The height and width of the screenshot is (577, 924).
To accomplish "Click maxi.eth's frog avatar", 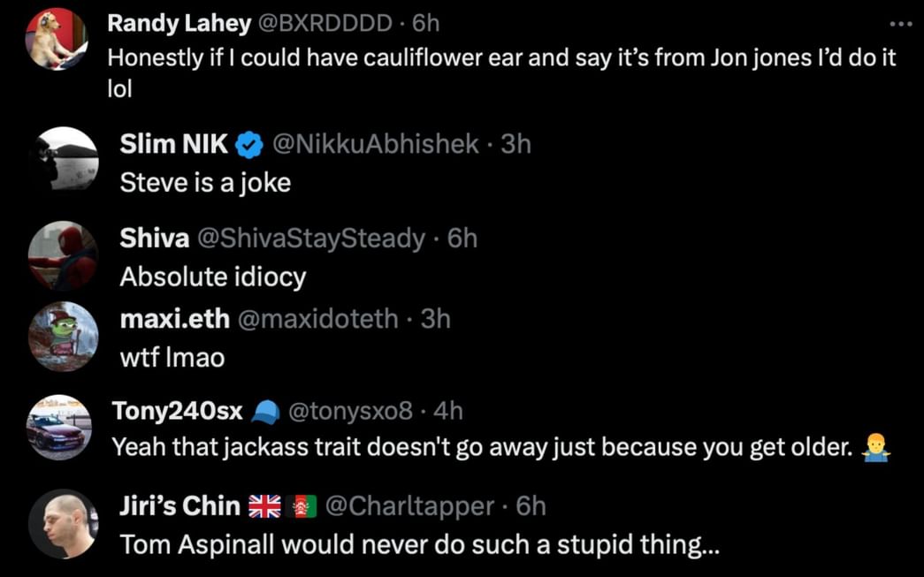I will [x=63, y=337].
